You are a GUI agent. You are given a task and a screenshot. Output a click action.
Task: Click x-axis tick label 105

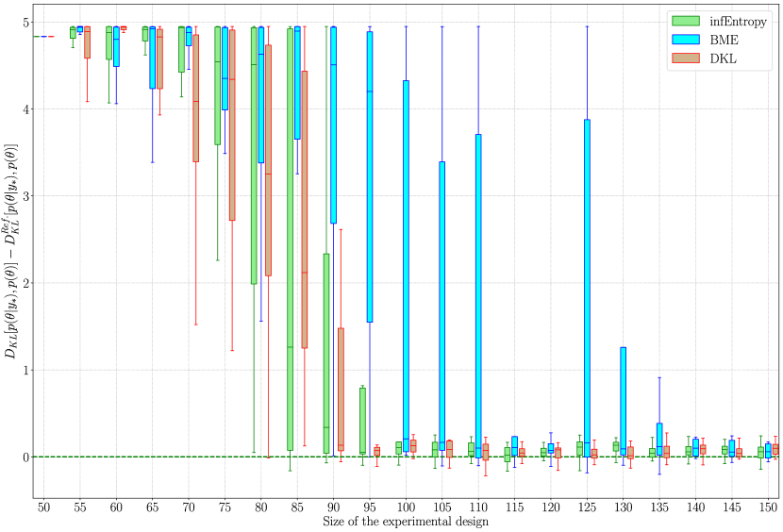pyautogui.click(x=441, y=507)
